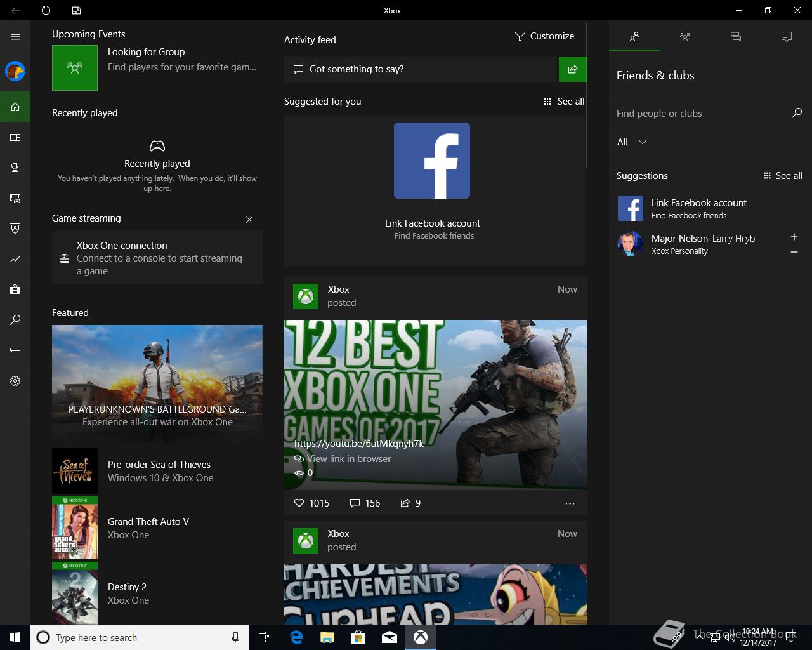Open the user profile avatar
This screenshot has height=650, width=812.
[15, 71]
